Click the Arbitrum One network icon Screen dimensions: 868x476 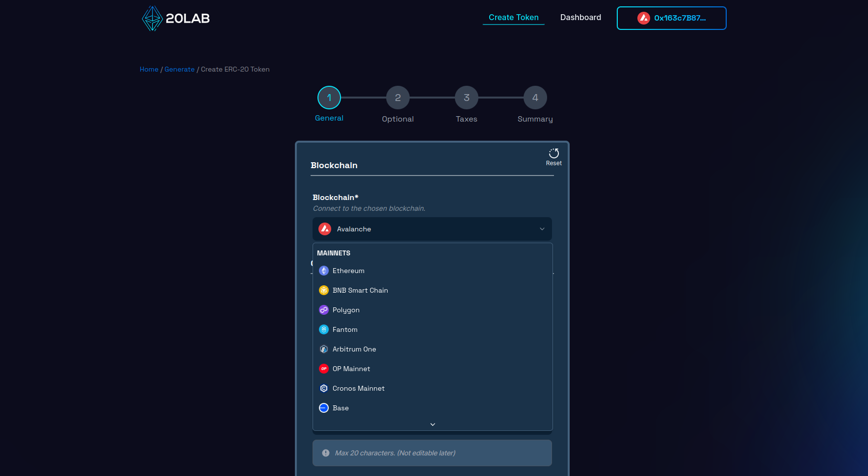pos(324,349)
